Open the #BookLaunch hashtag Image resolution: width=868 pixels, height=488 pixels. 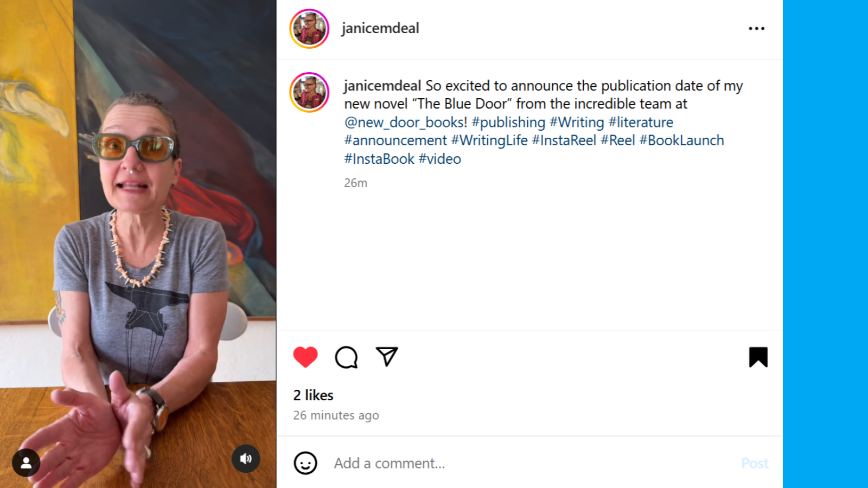681,140
